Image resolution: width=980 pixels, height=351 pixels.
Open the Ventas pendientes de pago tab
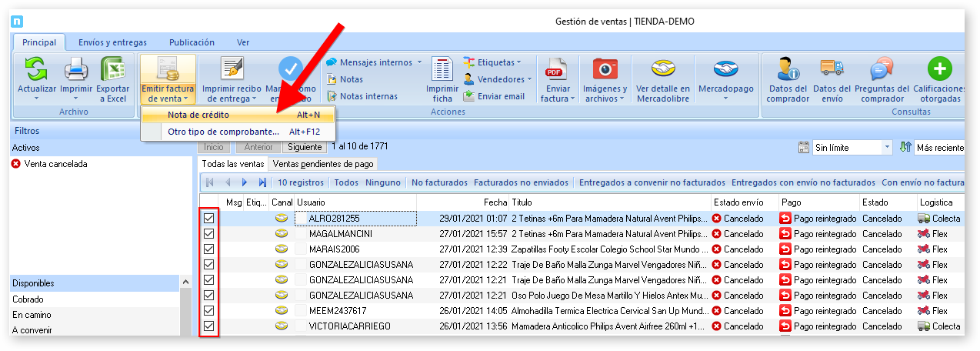(323, 164)
